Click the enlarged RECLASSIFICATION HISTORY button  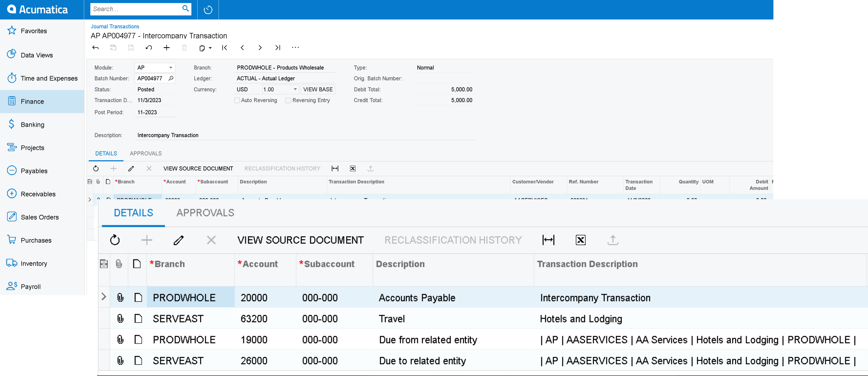coord(453,240)
